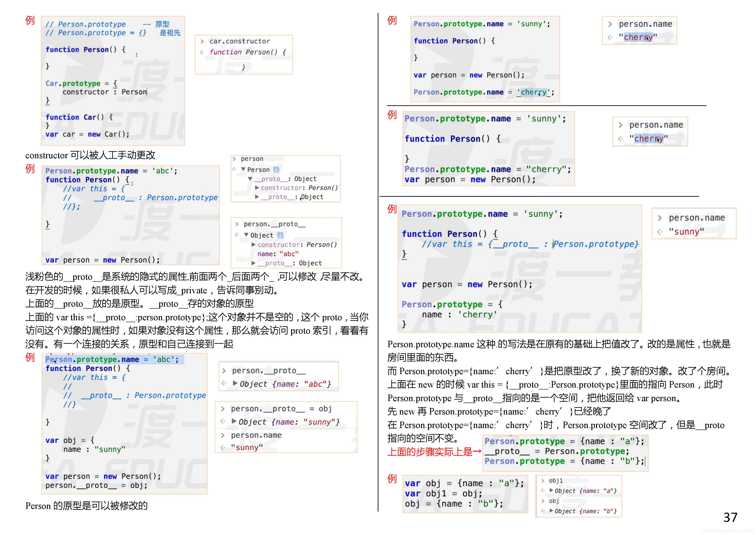This screenshot has width=756, height=535.
Task: Click the info icon beside expanded Person
Action: coord(276,170)
